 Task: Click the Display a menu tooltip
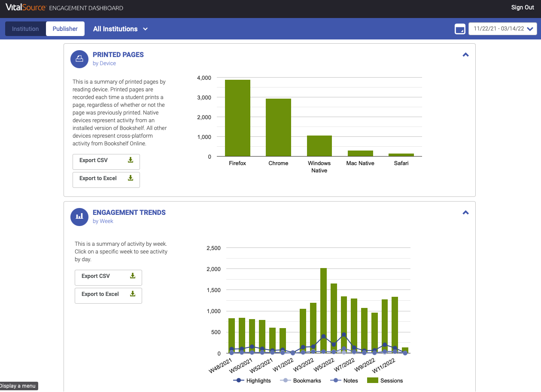point(19,386)
